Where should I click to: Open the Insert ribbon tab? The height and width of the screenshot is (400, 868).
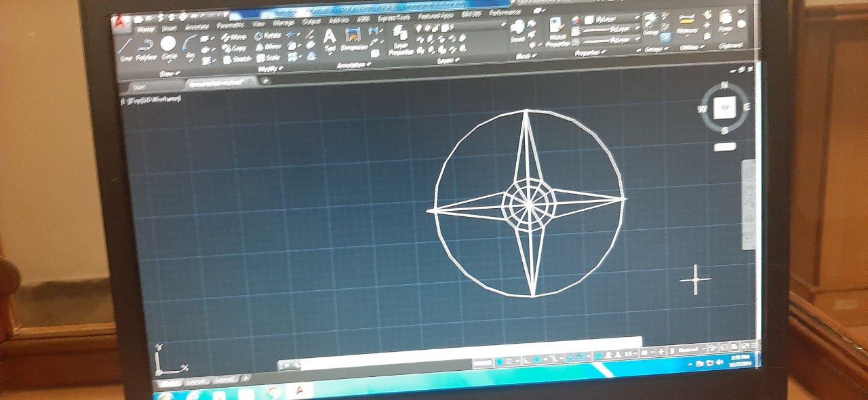point(169,28)
